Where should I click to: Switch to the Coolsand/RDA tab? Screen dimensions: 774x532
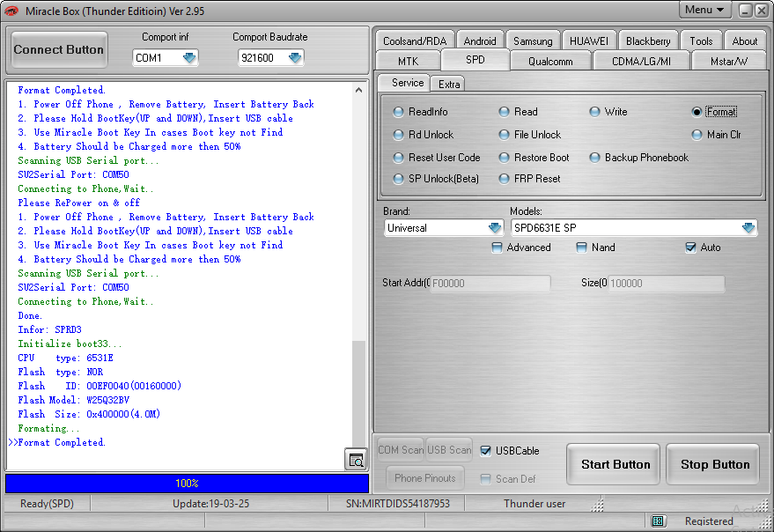(415, 41)
